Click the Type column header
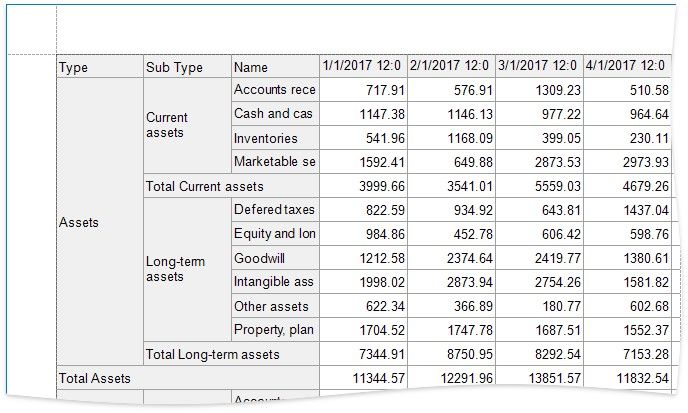The image size is (688, 413). pyautogui.click(x=100, y=67)
